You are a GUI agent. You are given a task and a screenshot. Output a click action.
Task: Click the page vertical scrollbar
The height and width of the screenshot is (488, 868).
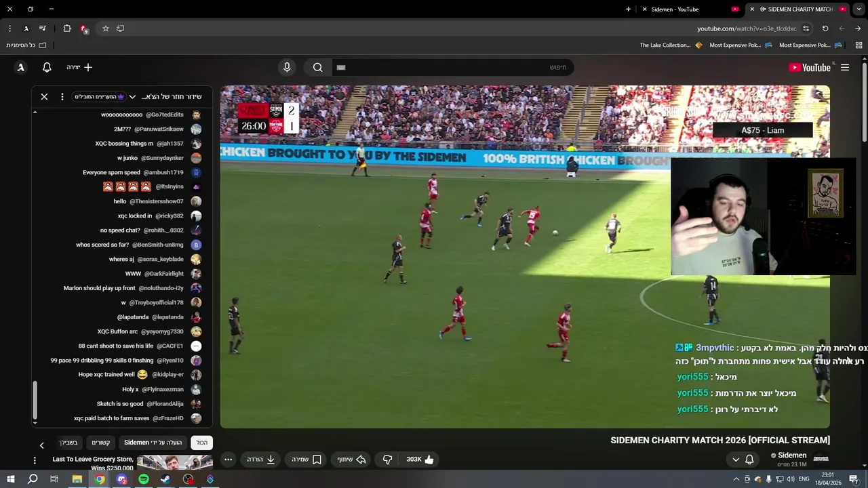864,102
